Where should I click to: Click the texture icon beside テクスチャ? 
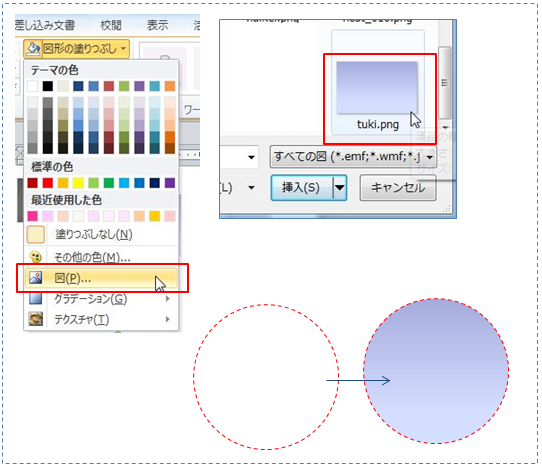(x=36, y=319)
